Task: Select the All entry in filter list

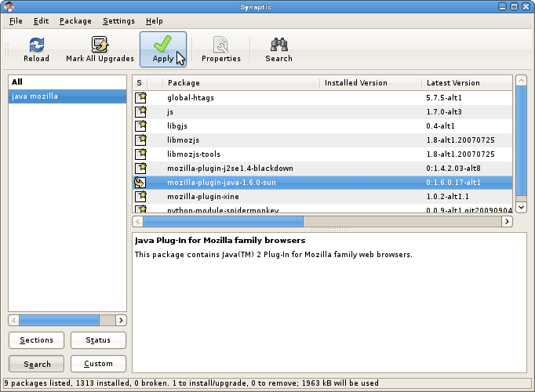Action: coord(67,82)
